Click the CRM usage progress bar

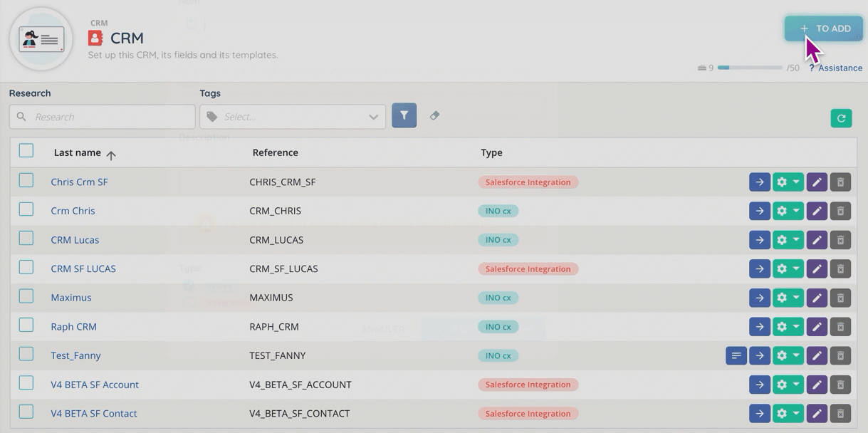tap(749, 68)
